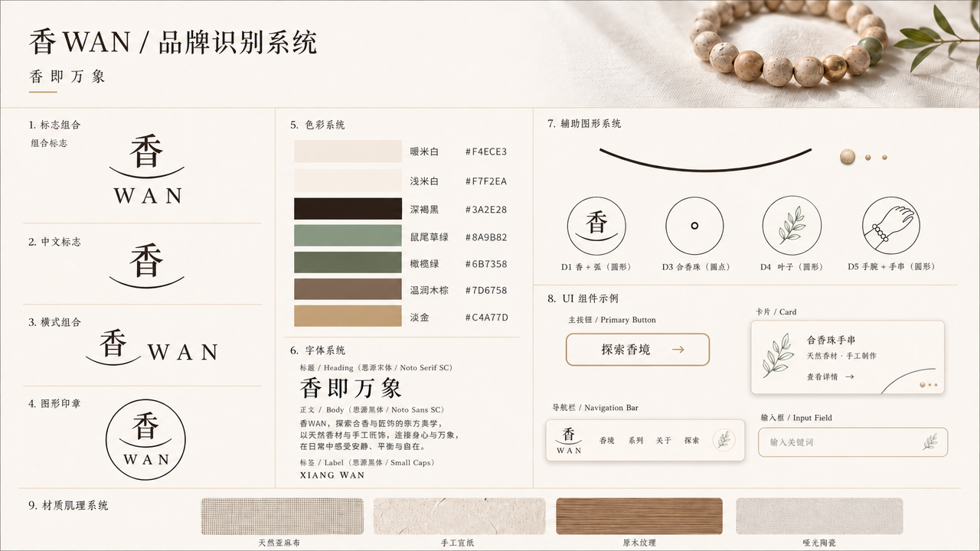Click the hex value #3A2E28
The height and width of the screenshot is (551, 980).
click(486, 210)
